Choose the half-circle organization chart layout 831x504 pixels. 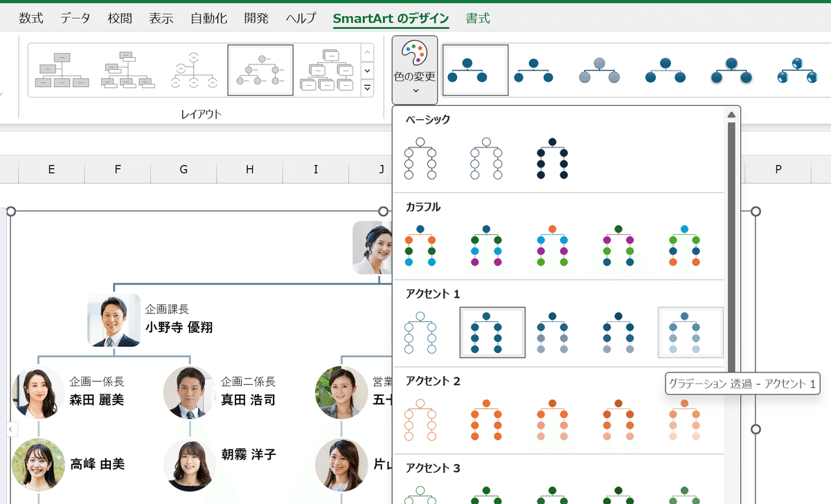click(194, 70)
